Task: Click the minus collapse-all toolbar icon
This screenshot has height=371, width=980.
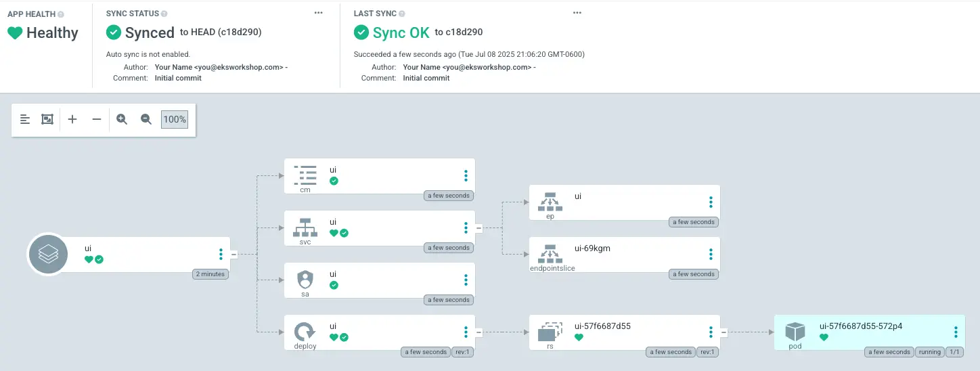Action: [x=97, y=119]
